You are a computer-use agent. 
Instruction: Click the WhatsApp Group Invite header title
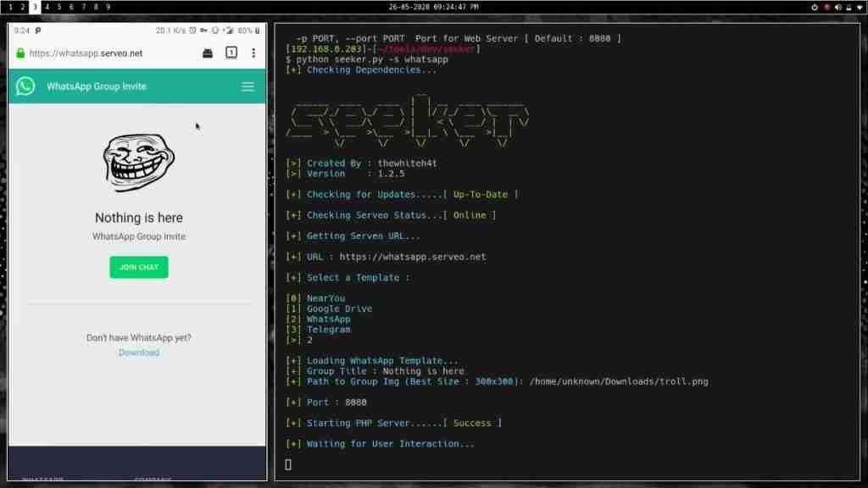pyautogui.click(x=97, y=86)
